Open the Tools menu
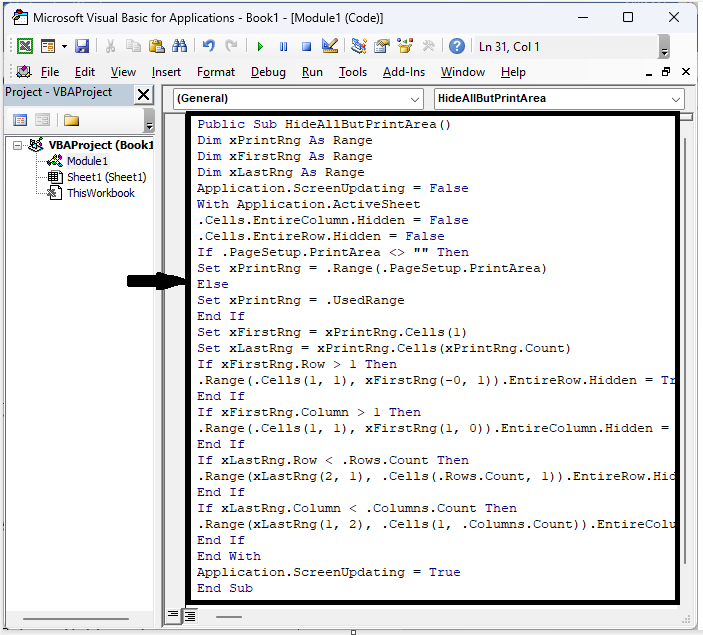This screenshot has height=635, width=703. 352,72
